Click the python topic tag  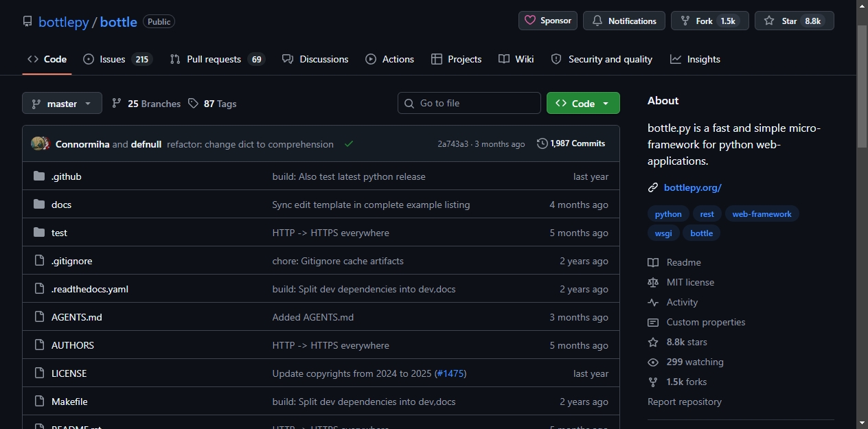click(668, 214)
